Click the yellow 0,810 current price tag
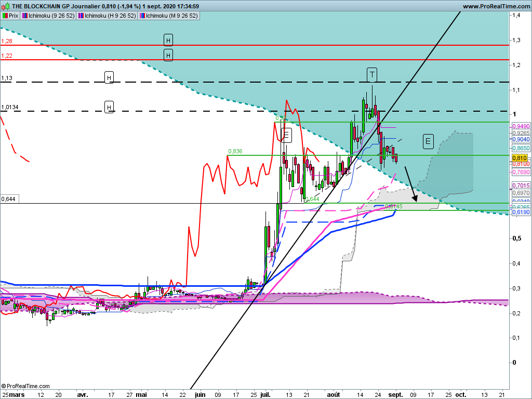Screen dimensions: 532x399 click(x=520, y=158)
